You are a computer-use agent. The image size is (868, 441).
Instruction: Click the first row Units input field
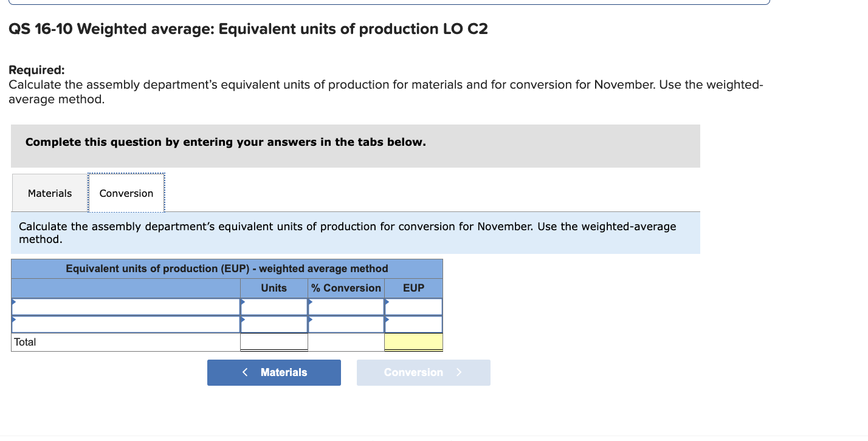tap(277, 307)
